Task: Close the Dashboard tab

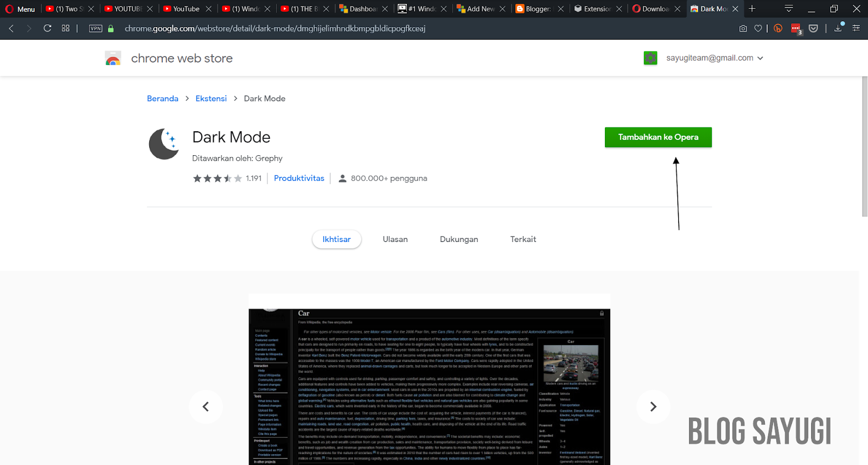Action: [385, 9]
